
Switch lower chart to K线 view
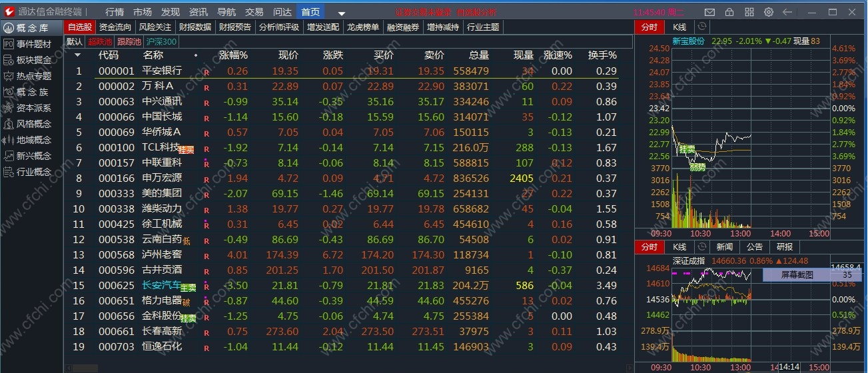[679, 247]
